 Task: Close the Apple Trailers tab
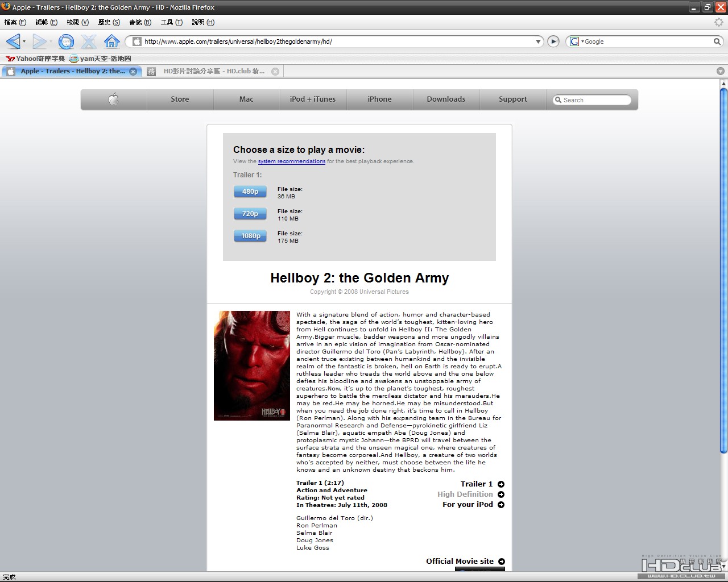coord(133,71)
